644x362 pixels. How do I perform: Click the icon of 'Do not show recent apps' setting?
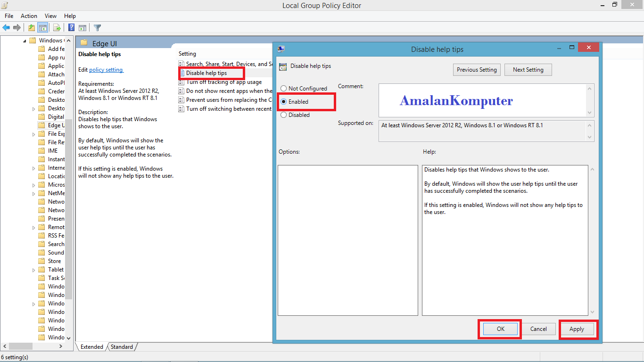182,91
